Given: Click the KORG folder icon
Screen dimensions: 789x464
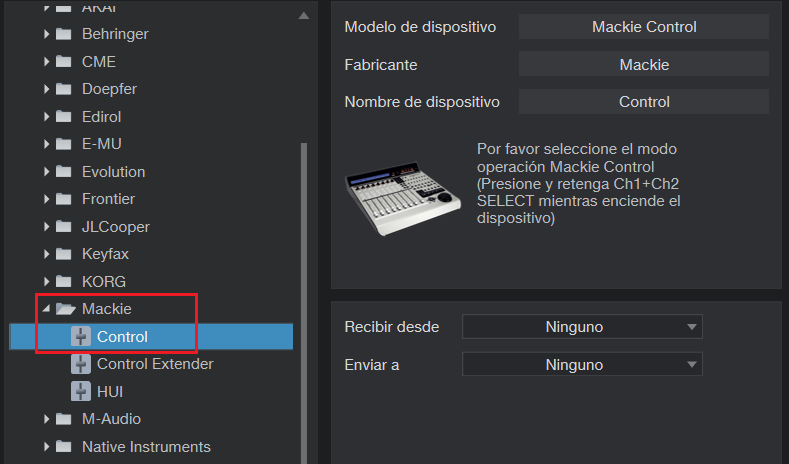Looking at the screenshot, I should 63,281.
